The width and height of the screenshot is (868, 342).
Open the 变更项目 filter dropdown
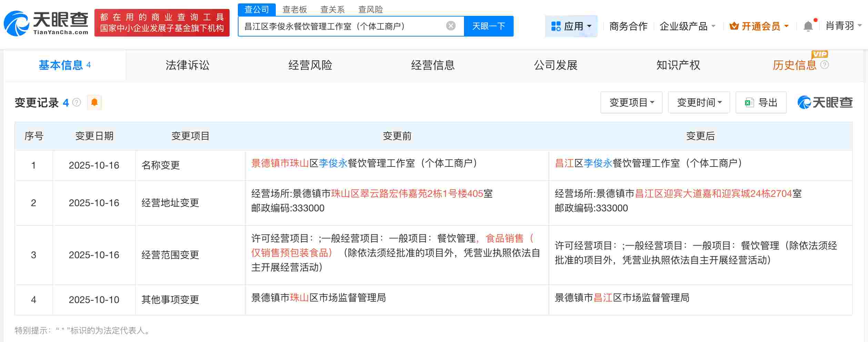tap(631, 102)
